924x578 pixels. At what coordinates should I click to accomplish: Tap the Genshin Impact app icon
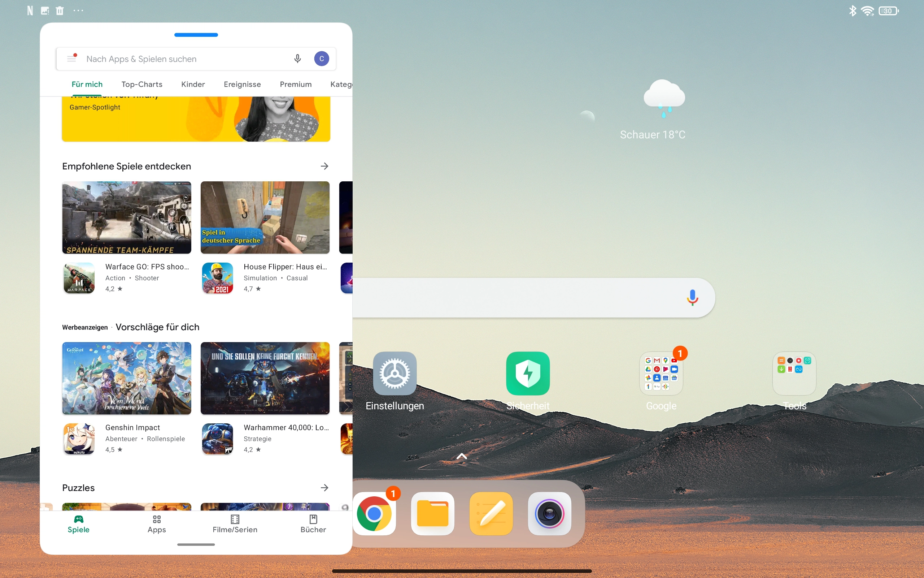coord(79,439)
